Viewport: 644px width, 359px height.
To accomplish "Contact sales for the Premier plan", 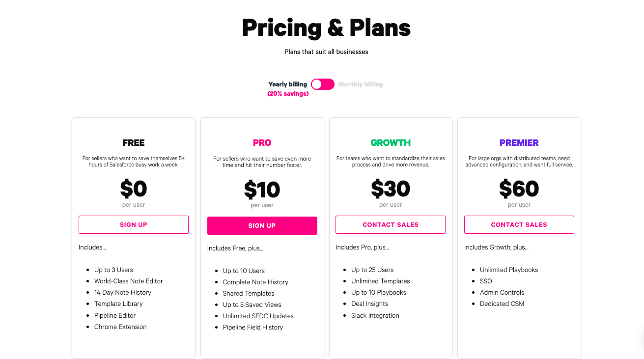I will (519, 224).
